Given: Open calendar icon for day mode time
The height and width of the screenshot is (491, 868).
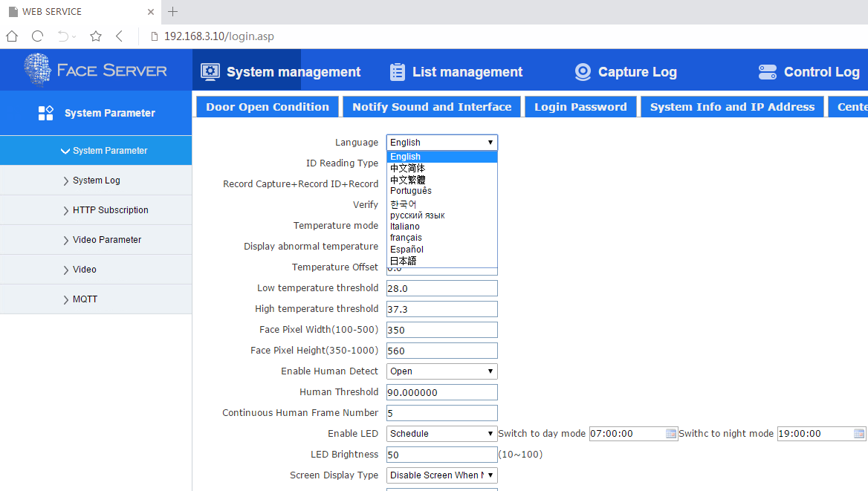Looking at the screenshot, I should (x=671, y=434).
